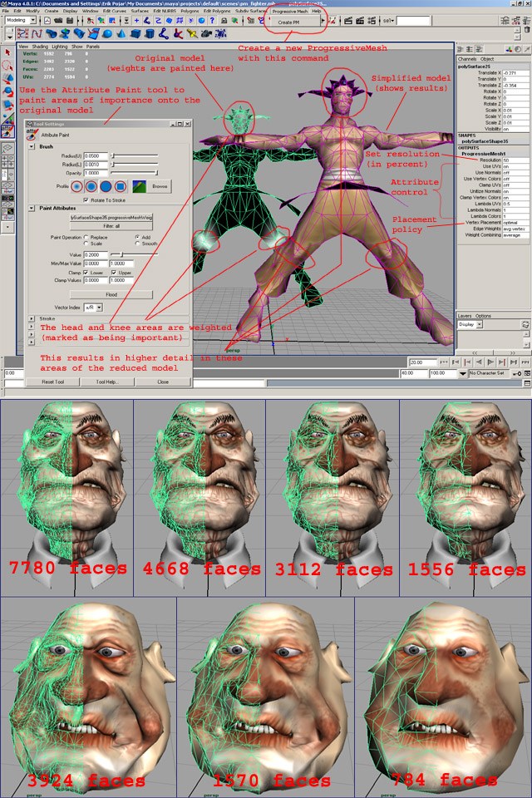Viewport: 532px width, 798px height.
Task: Select the single perspective layout icon
Action: tap(7, 148)
